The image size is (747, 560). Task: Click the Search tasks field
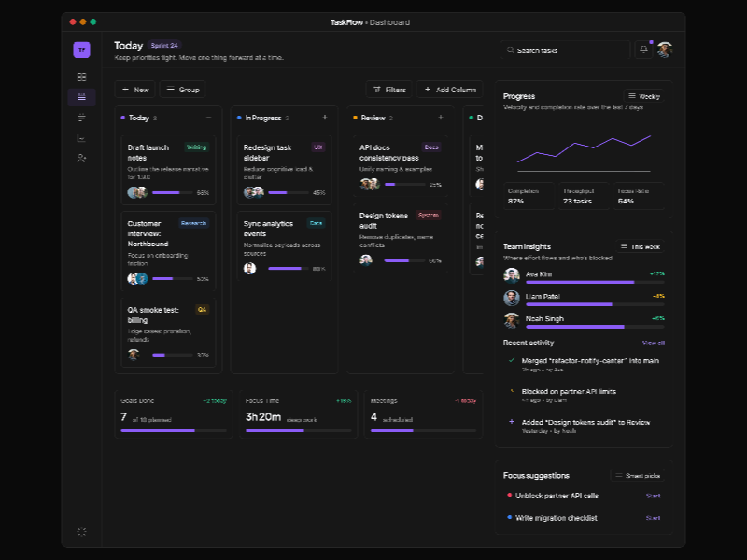tap(565, 50)
